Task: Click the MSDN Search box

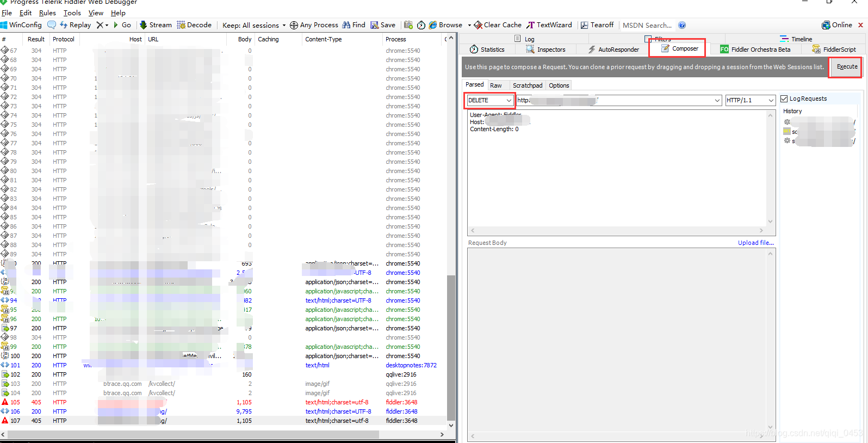Action: coord(647,25)
